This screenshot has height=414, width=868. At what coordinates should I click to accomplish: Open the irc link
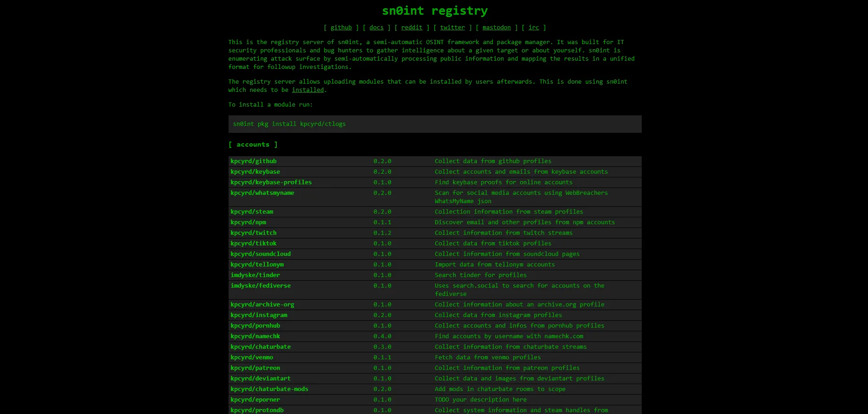(x=533, y=28)
